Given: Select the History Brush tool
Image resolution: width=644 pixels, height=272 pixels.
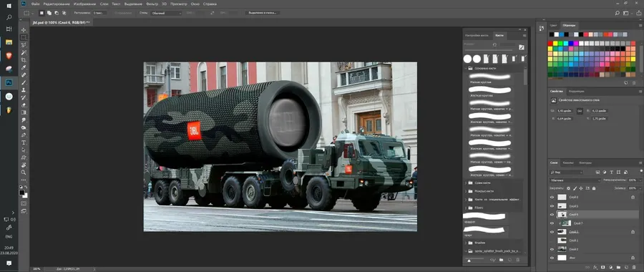Looking at the screenshot, I should tap(24, 97).
